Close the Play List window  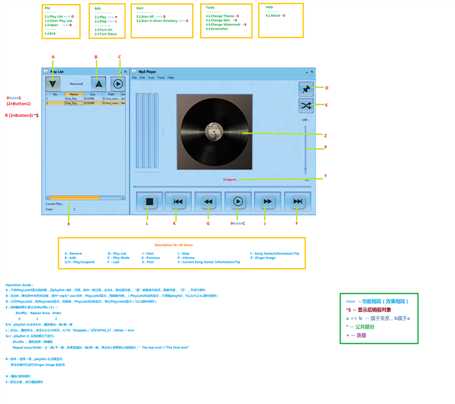(x=125, y=72)
